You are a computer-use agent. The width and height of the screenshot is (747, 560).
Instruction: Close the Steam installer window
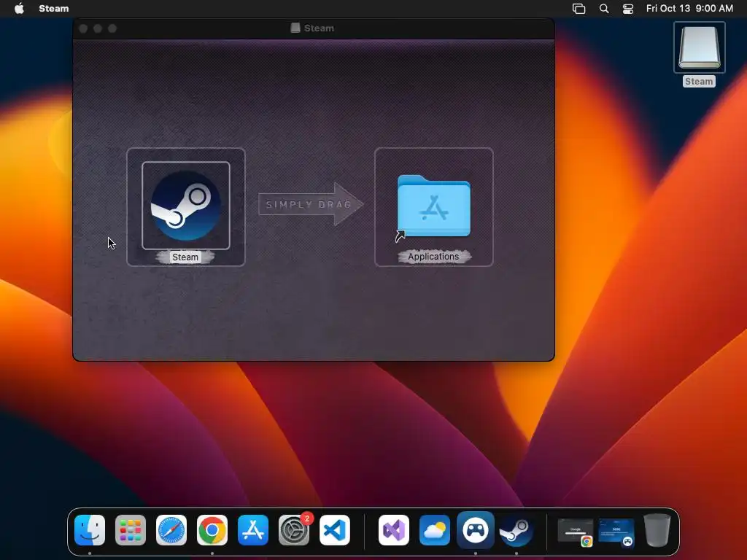point(83,28)
